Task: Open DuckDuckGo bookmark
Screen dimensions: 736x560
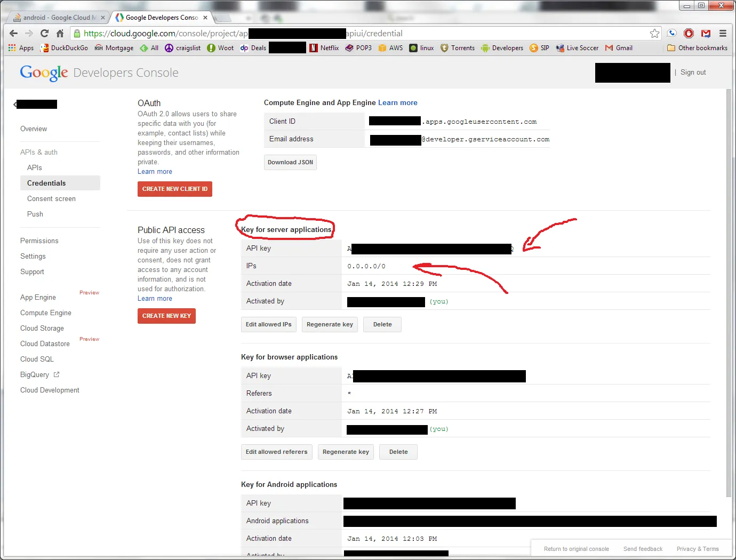Action: (x=64, y=48)
